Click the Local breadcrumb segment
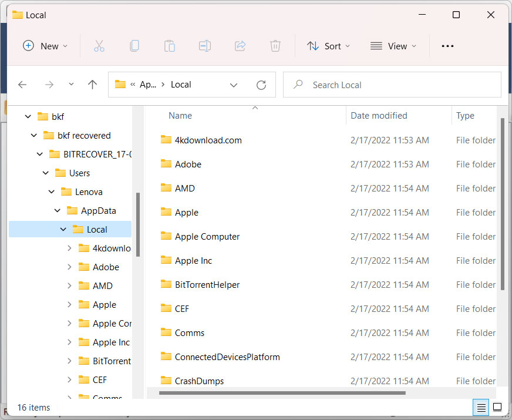512x420 pixels. point(181,85)
